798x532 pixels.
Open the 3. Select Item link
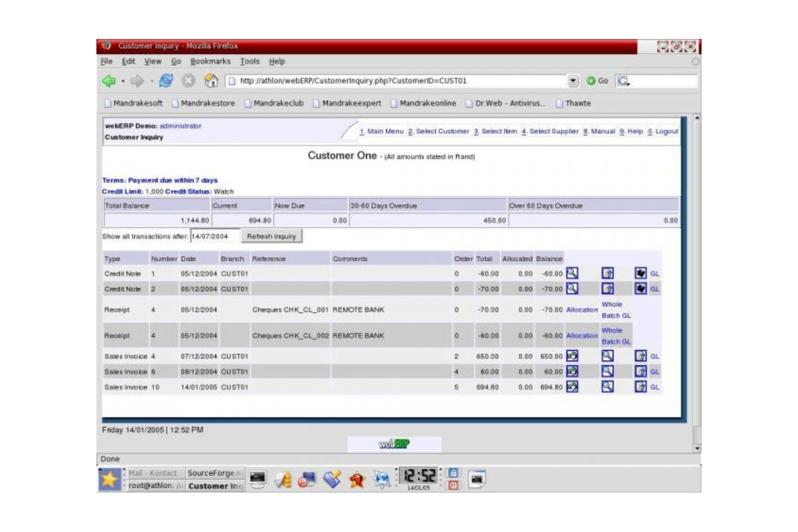pyautogui.click(x=496, y=131)
